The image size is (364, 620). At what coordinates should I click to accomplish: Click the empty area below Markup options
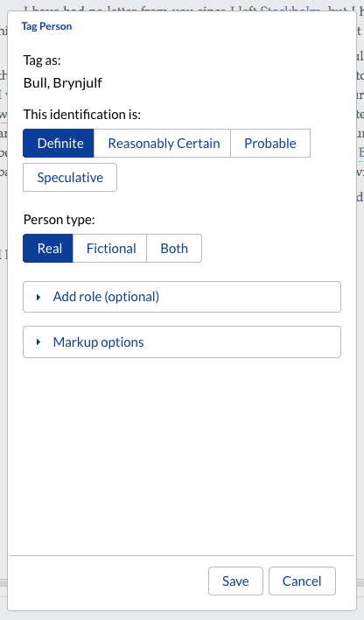[x=182, y=454]
